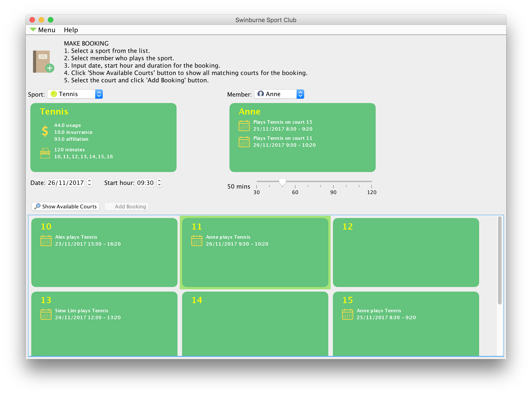Screen dimensions: 532x396
Task: Click court list '10, 11, 12, 13, 14, 15, 16'
Action: (x=83, y=157)
